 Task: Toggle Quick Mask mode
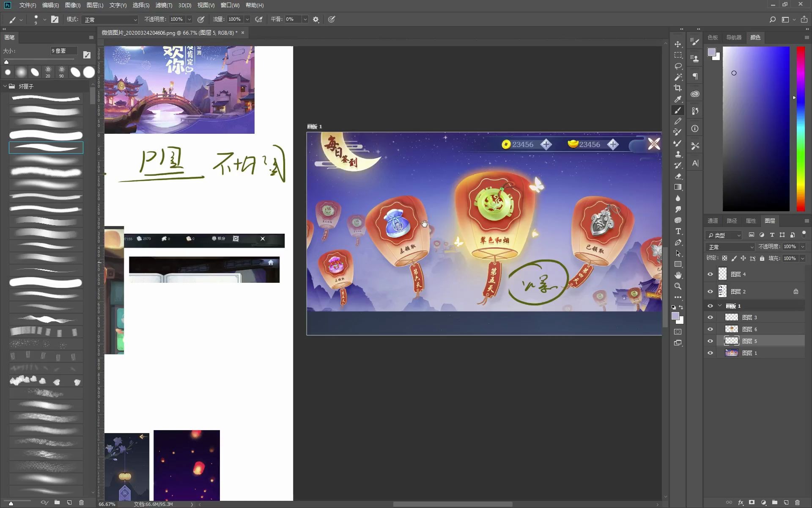pyautogui.click(x=678, y=332)
